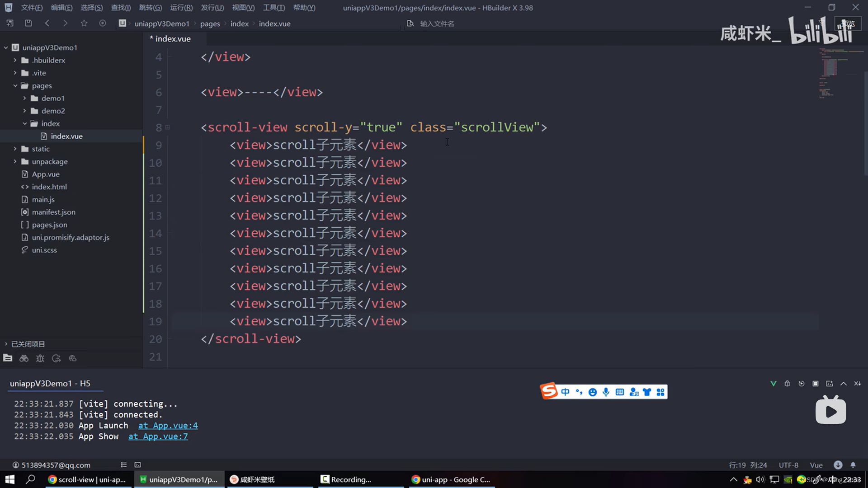The height and width of the screenshot is (488, 868).
Task: Expand the static folder
Action: click(15, 149)
